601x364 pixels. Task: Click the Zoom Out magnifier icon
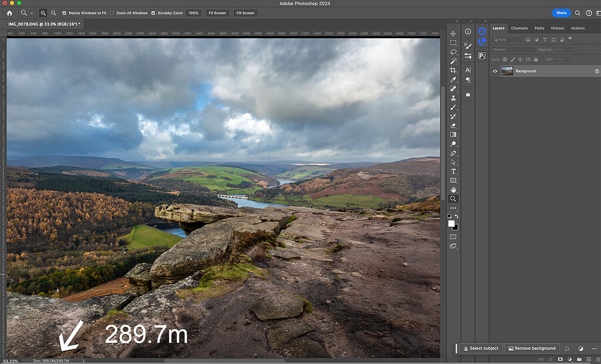(53, 13)
